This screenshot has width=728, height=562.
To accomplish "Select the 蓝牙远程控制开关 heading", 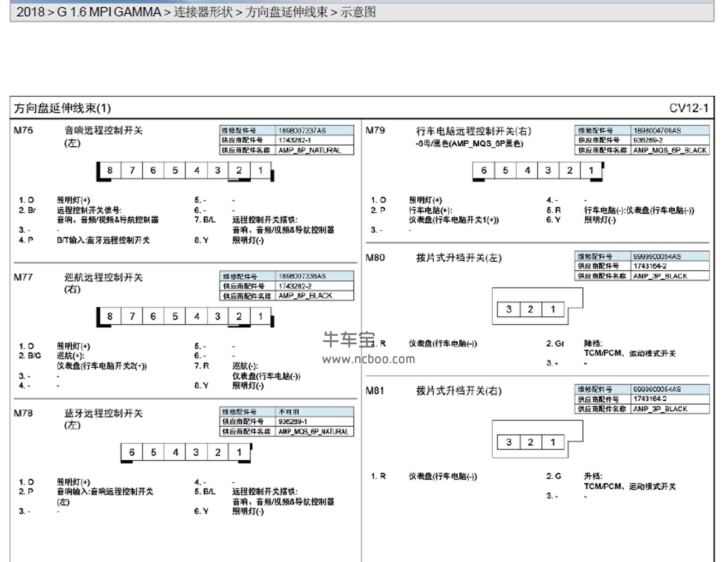I will (x=103, y=413).
